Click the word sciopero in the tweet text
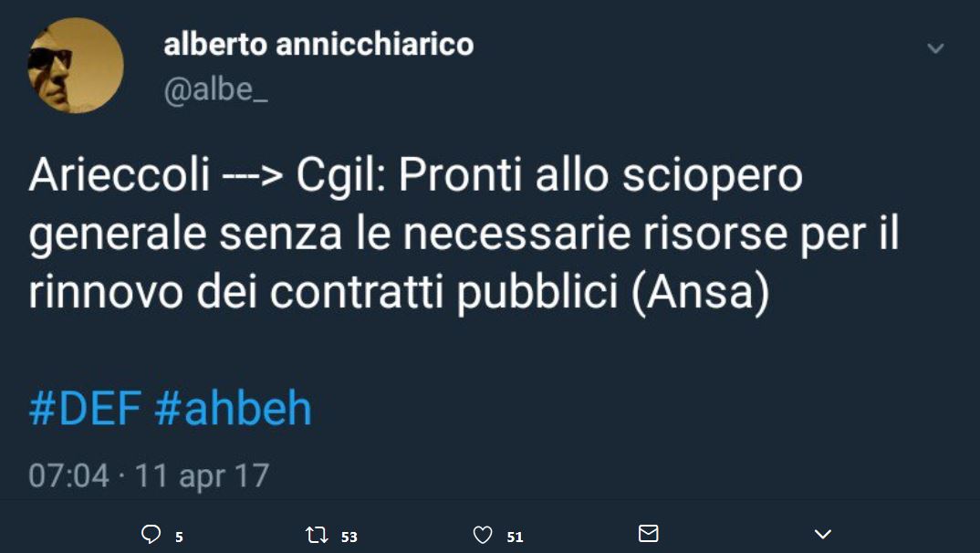Viewport: 980px width, 553px height. tap(713, 176)
